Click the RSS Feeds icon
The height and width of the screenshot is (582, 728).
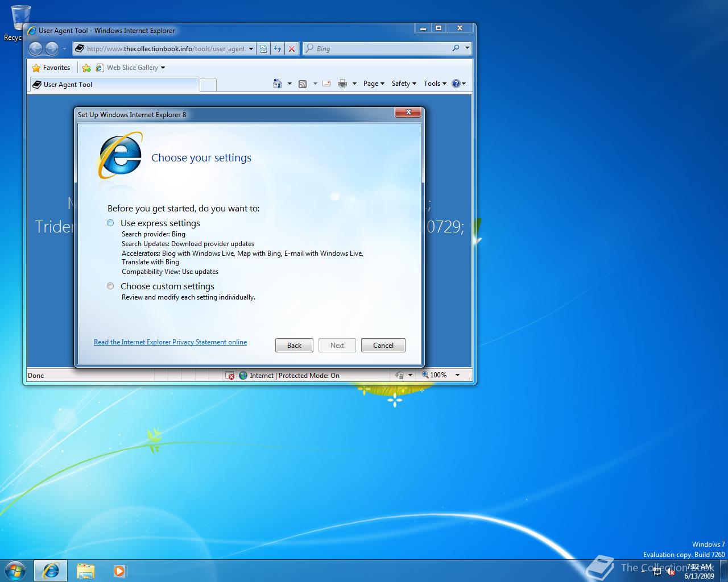click(x=303, y=84)
